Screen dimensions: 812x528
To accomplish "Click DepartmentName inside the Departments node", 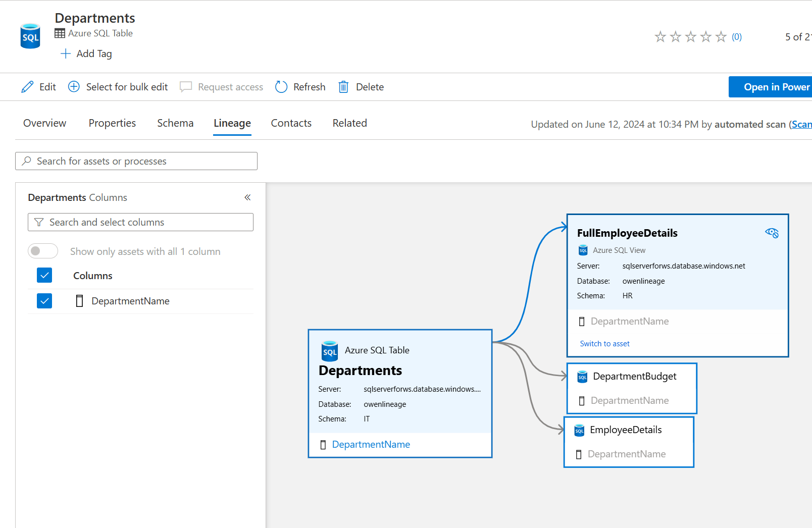I will [x=371, y=444].
